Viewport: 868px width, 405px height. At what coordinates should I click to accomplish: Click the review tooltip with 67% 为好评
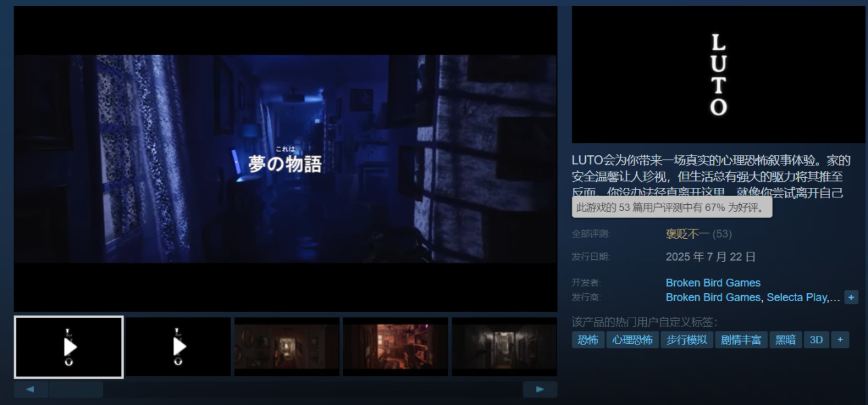(672, 208)
